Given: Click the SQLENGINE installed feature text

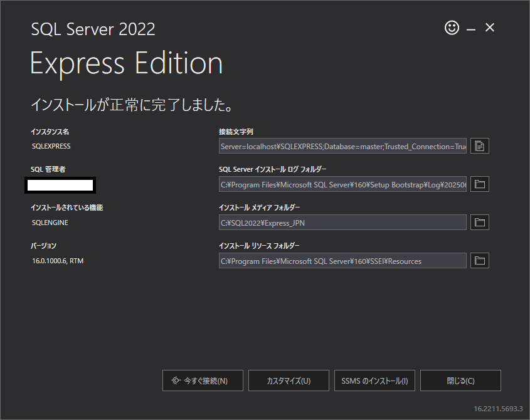Looking at the screenshot, I should click(x=50, y=223).
